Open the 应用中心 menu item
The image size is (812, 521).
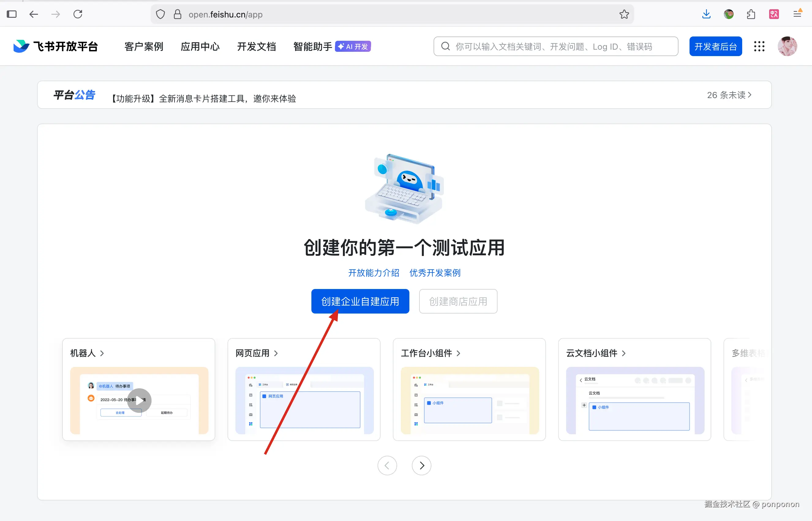click(200, 46)
